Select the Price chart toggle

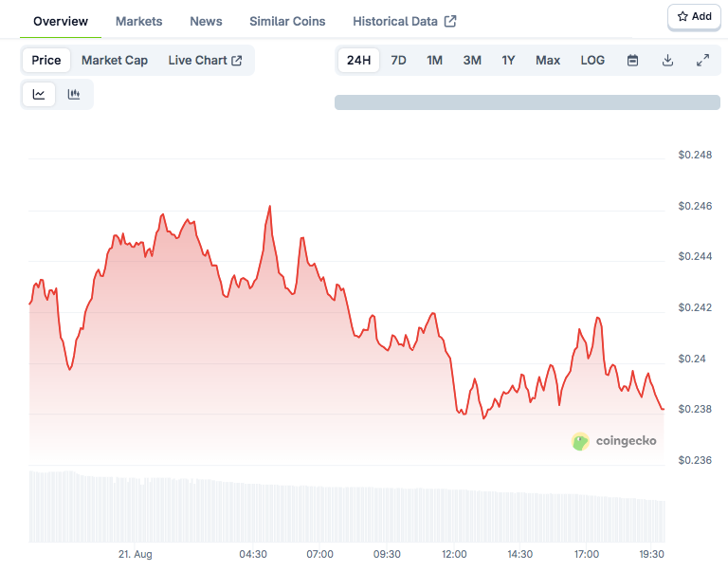coord(46,61)
